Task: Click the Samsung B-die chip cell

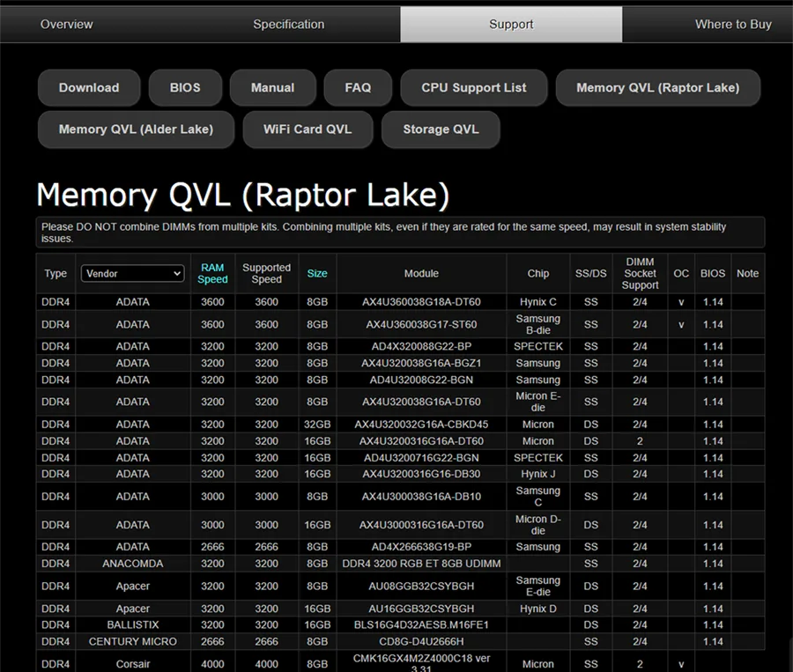Action: 538,325
